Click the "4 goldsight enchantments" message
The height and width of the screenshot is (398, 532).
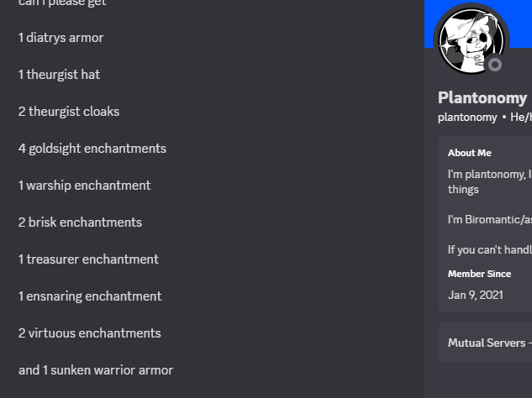pos(92,149)
